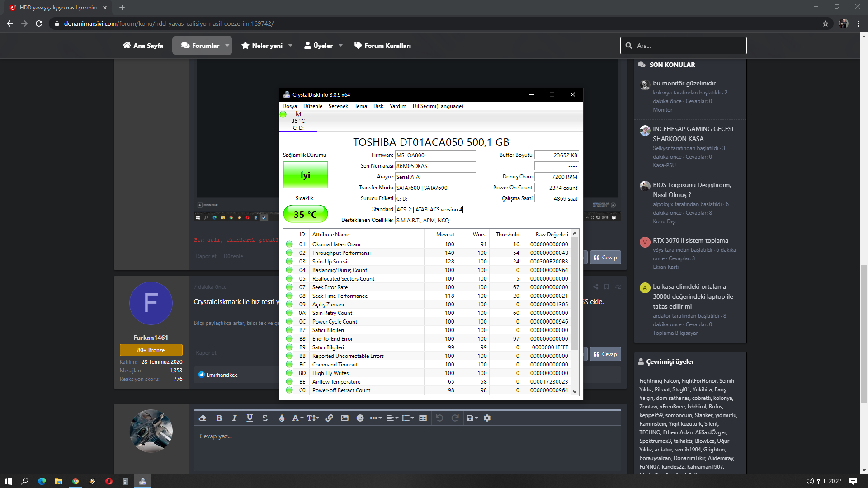Open the Chrome profile avatar icon
The height and width of the screenshot is (488, 868).
tap(844, 23)
